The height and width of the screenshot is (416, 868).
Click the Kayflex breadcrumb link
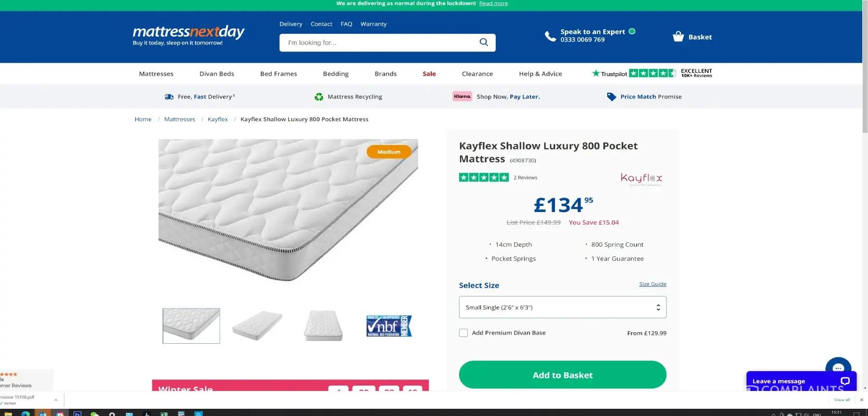pyautogui.click(x=217, y=120)
